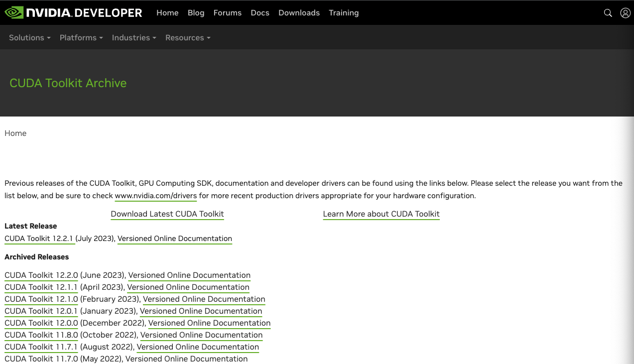Screen dimensions: 634x364
Task: Open documentation link for CUDA Toolkit 12.0.1
Action: coord(201,311)
